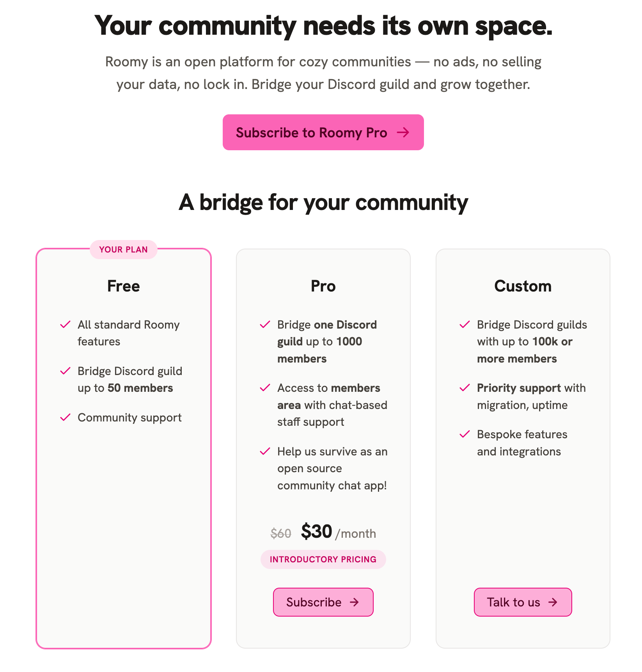This screenshot has width=642, height=672.
Task: Click checkmark beside Help us survive text
Action: (265, 451)
